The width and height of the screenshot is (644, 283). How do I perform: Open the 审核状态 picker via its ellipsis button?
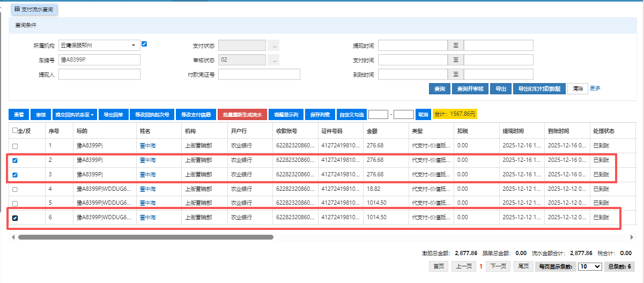(274, 60)
